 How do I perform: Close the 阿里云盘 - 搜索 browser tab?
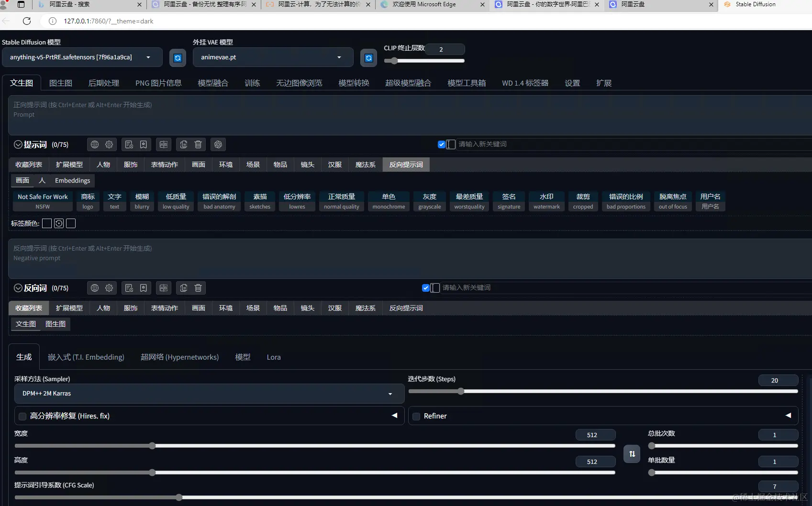coord(139,4)
